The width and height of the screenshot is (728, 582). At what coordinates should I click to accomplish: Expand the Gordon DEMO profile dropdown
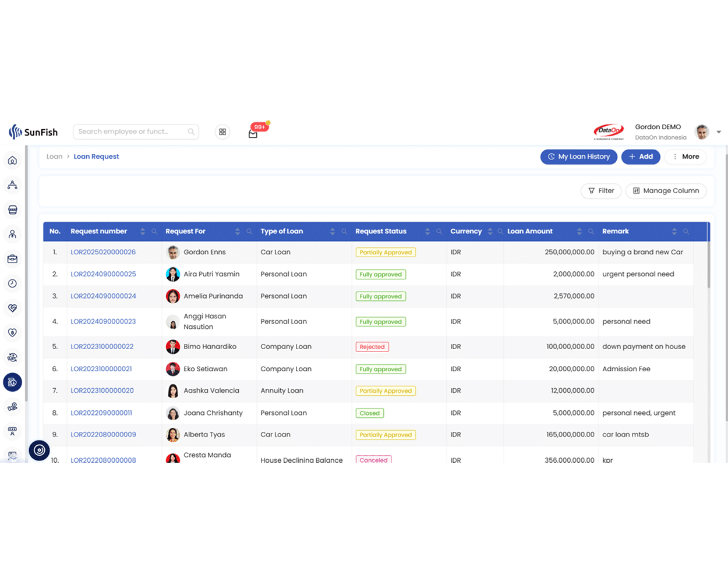pos(719,132)
